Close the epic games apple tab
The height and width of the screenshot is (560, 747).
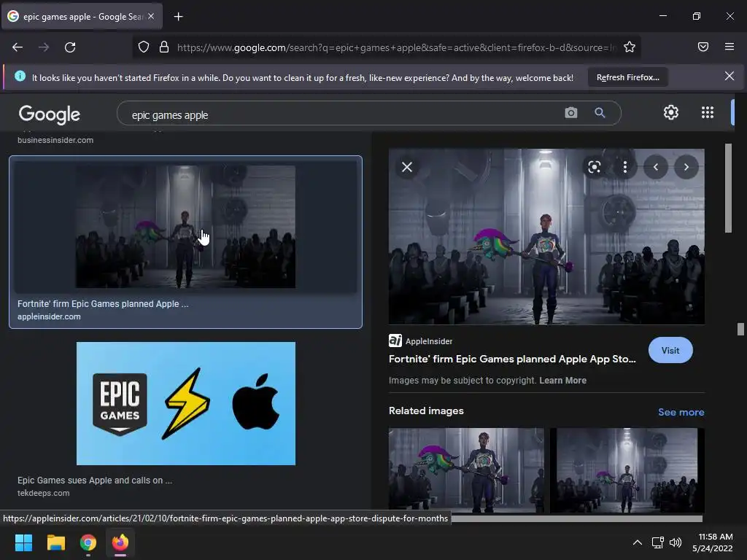pos(151,16)
